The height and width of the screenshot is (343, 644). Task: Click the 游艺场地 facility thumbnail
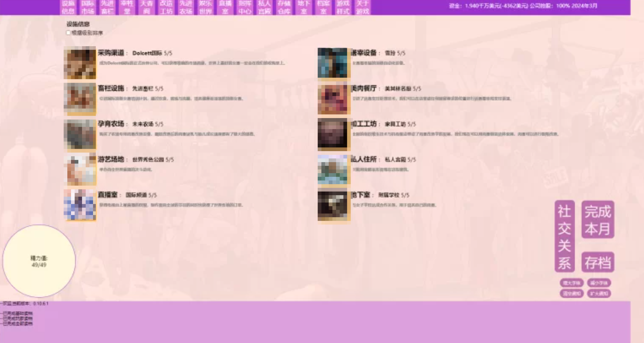point(80,170)
